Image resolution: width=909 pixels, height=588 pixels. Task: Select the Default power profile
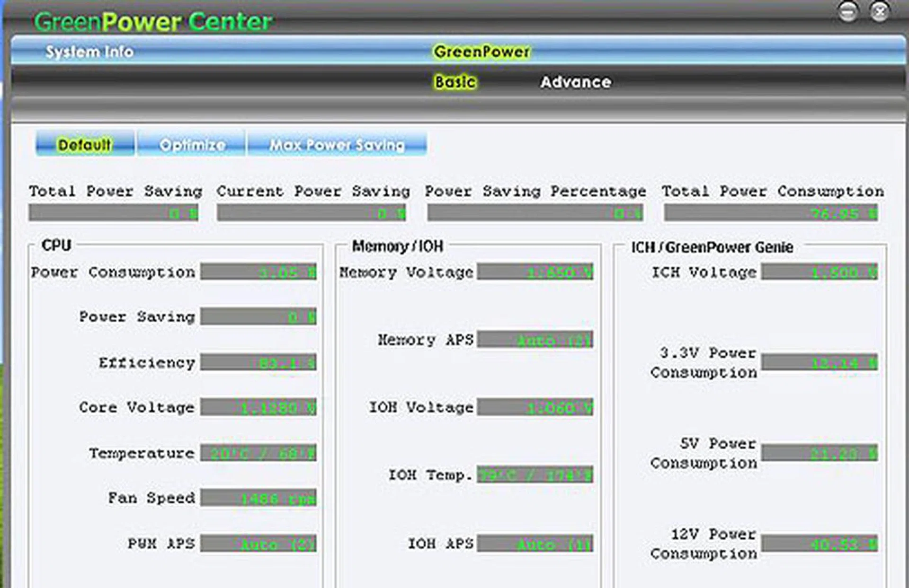pos(84,144)
